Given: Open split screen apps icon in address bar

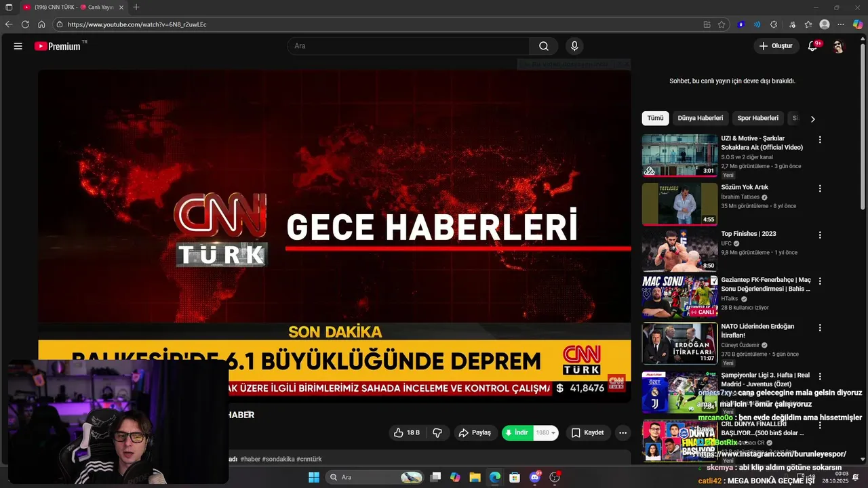Looking at the screenshot, I should coord(707,24).
